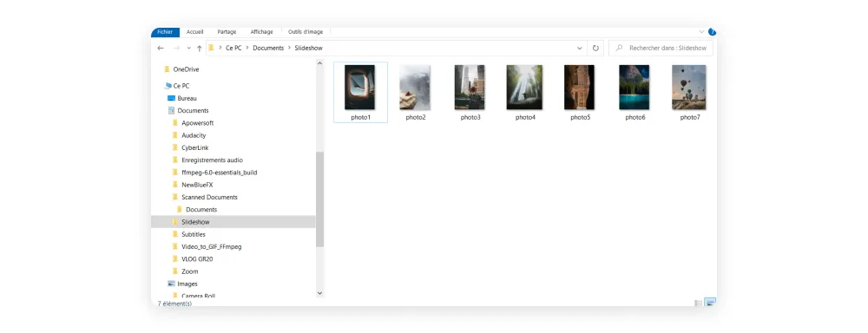Screen dimensions: 868x333
Task: Go up one folder level
Action: 200,48
